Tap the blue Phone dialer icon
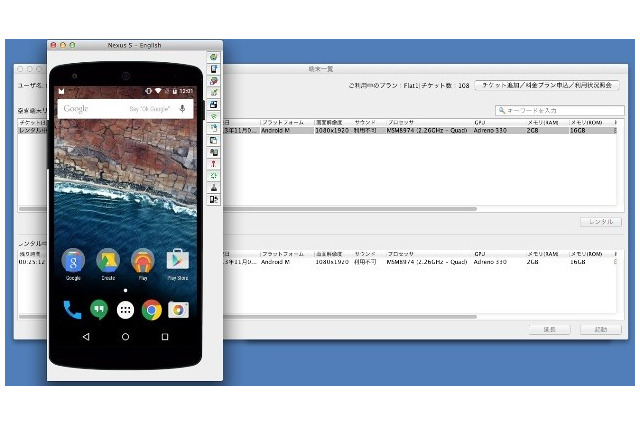Screen dimensions: 640x426 coord(72,310)
